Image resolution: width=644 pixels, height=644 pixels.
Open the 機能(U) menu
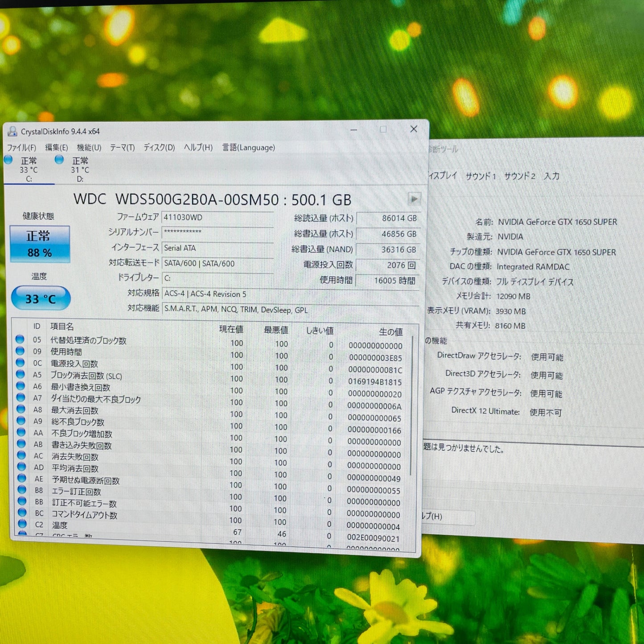tap(89, 148)
